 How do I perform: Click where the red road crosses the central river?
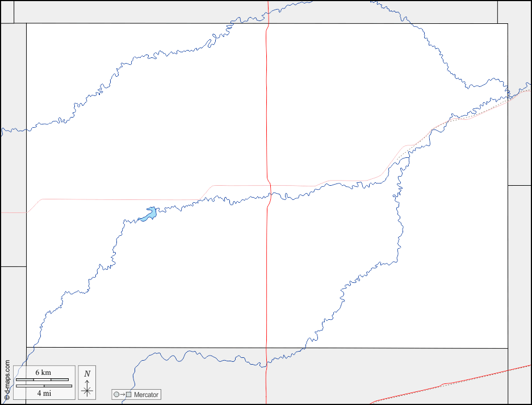(x=269, y=195)
